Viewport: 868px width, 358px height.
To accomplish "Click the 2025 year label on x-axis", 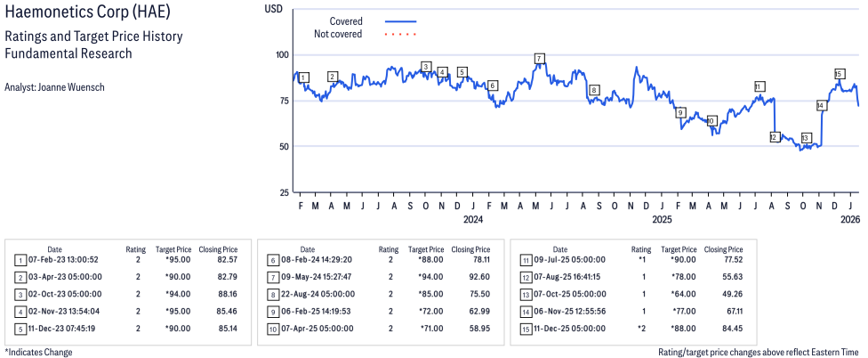I will click(x=662, y=220).
